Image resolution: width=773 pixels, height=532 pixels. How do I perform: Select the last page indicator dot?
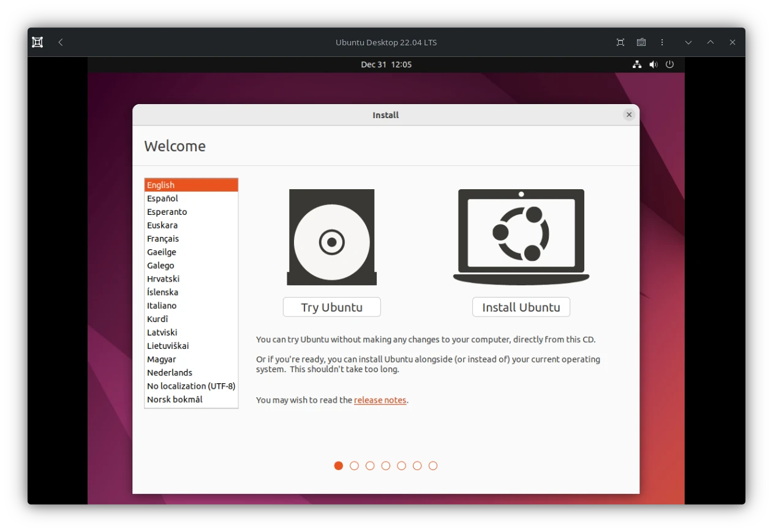click(x=433, y=465)
